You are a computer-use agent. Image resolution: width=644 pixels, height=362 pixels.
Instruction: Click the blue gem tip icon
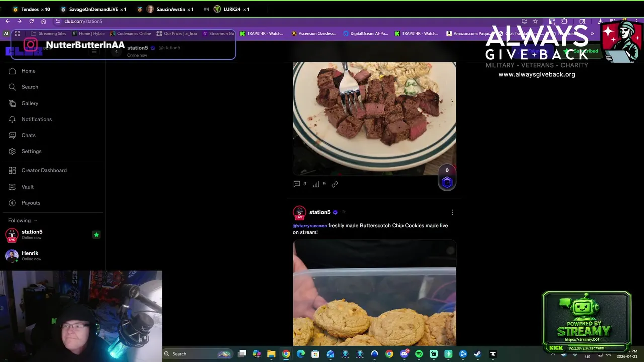click(447, 183)
